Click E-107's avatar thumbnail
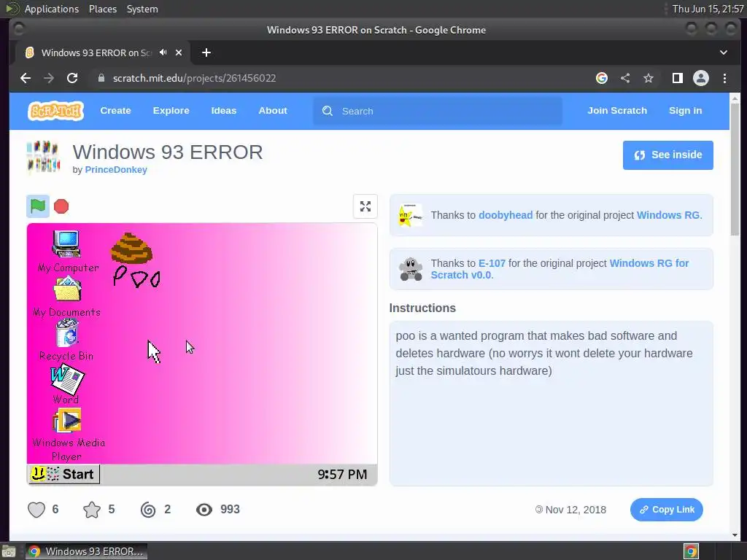Viewport: 747px width, 560px height. (410, 269)
